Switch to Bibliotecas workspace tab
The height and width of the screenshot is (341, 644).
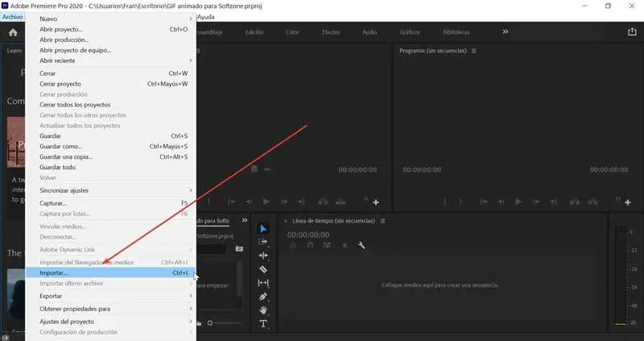pos(456,32)
